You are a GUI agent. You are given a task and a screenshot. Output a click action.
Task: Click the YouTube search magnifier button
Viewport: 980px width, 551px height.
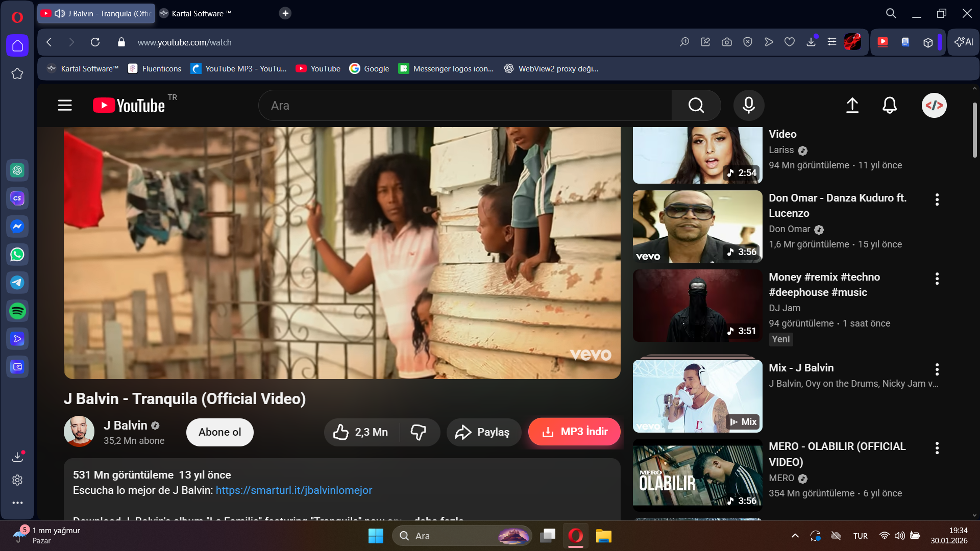point(696,106)
